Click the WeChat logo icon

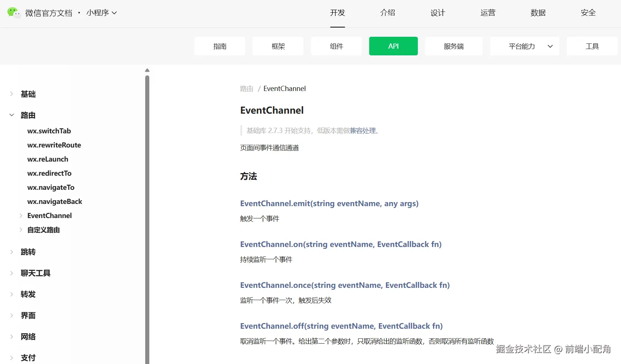pos(14,12)
